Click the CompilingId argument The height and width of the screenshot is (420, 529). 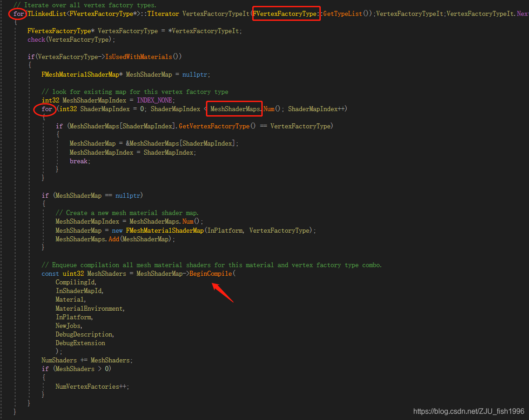pyautogui.click(x=76, y=283)
